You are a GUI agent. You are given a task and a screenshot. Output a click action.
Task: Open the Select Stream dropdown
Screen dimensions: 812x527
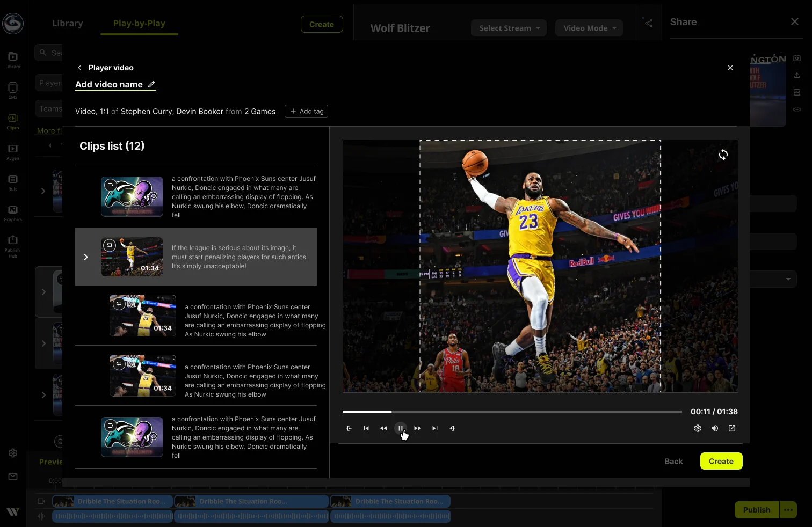pos(509,28)
